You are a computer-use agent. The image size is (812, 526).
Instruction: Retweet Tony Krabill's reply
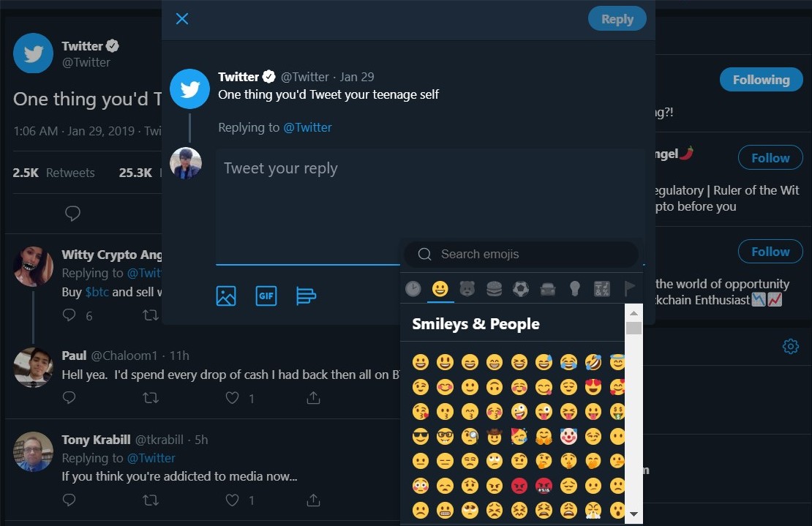coord(150,500)
